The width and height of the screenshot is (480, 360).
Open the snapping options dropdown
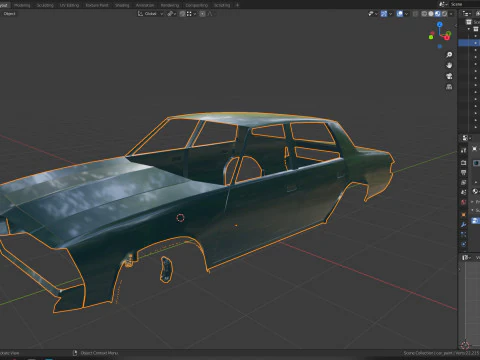191,14
